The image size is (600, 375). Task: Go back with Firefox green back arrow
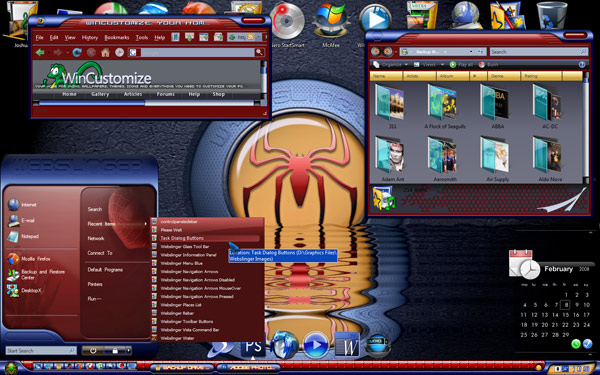click(40, 52)
